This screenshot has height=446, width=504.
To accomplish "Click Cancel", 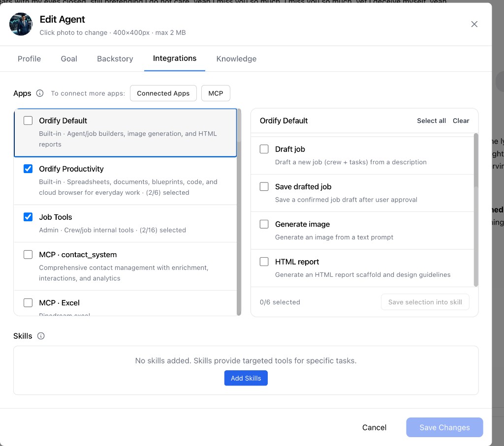I will click(374, 427).
